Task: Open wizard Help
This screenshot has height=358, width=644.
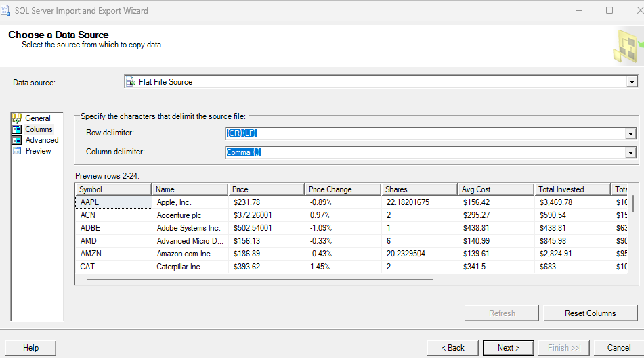Action: point(30,348)
